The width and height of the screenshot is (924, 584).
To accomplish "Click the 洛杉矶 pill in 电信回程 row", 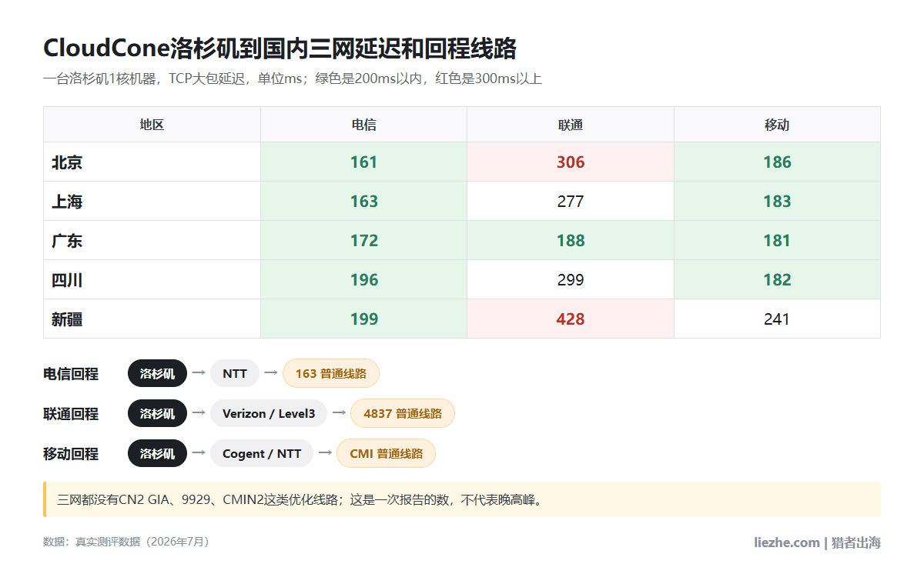I will pyautogui.click(x=157, y=373).
